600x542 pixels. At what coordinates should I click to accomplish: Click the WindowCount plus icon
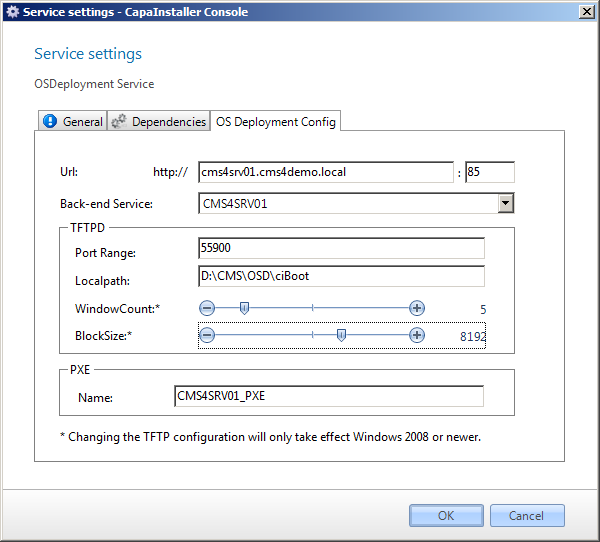click(417, 308)
